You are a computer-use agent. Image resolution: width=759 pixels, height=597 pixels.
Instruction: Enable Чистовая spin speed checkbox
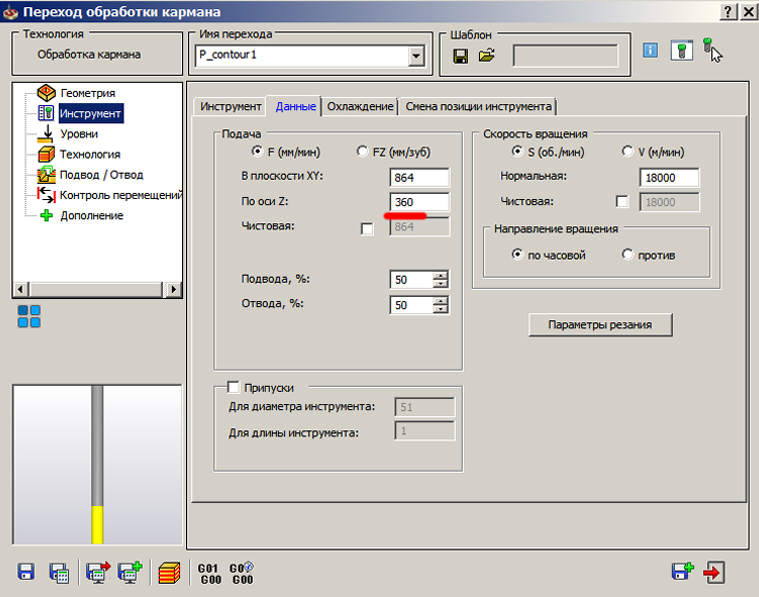[622, 201]
